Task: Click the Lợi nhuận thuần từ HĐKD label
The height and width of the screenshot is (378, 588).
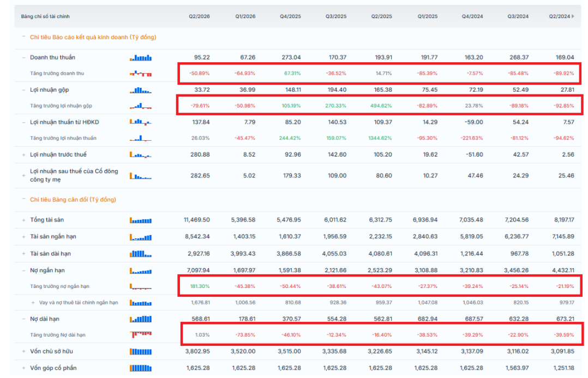Action: [64, 122]
